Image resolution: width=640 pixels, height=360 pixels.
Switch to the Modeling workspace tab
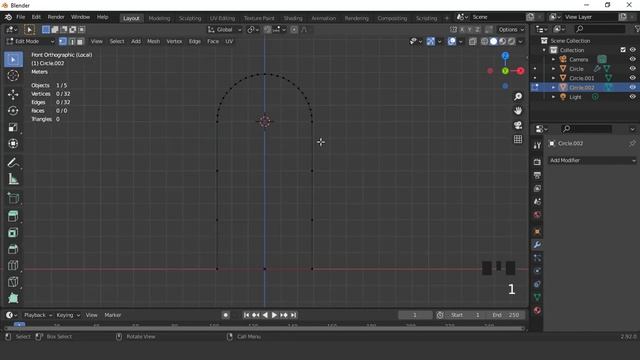[159, 18]
